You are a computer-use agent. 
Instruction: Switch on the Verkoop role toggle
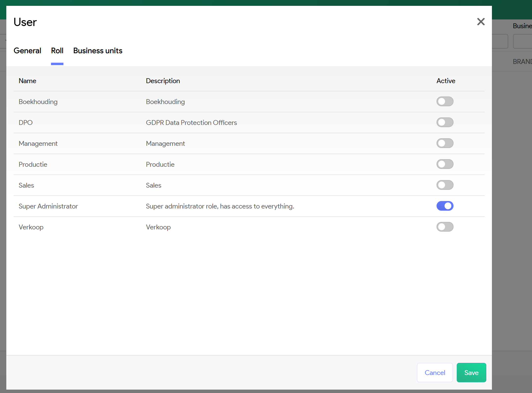445,227
